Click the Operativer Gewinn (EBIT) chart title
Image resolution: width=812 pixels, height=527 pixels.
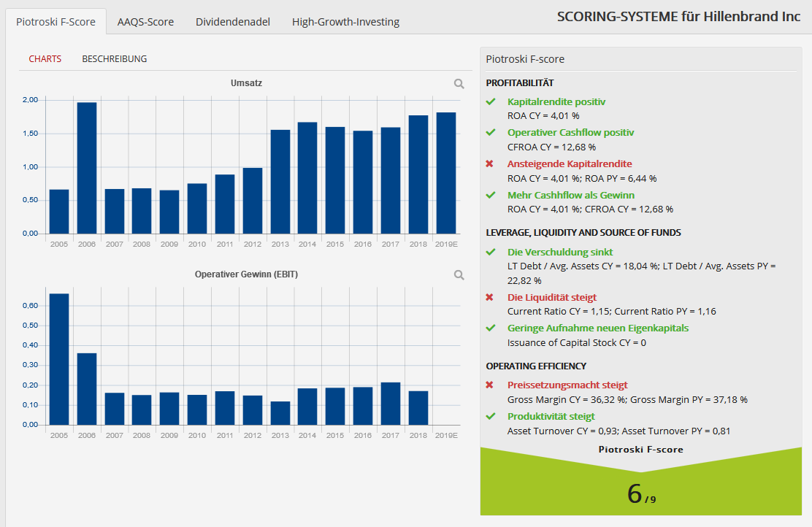coord(247,274)
